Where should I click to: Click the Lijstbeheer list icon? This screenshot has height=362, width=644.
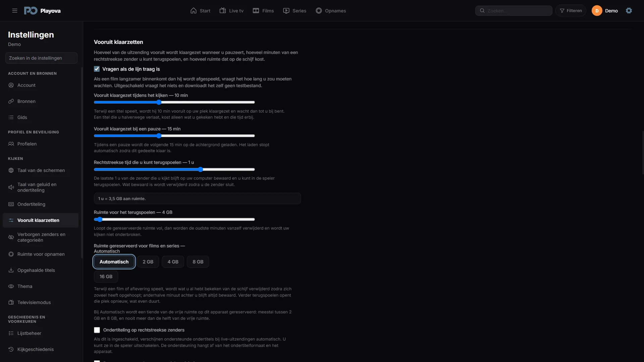[x=11, y=333]
